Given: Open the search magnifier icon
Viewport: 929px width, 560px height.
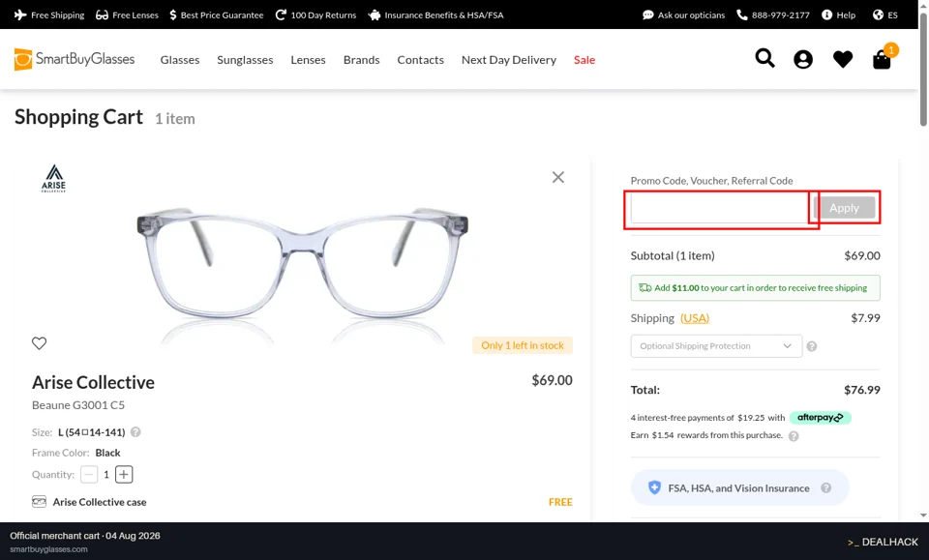Looking at the screenshot, I should (764, 59).
